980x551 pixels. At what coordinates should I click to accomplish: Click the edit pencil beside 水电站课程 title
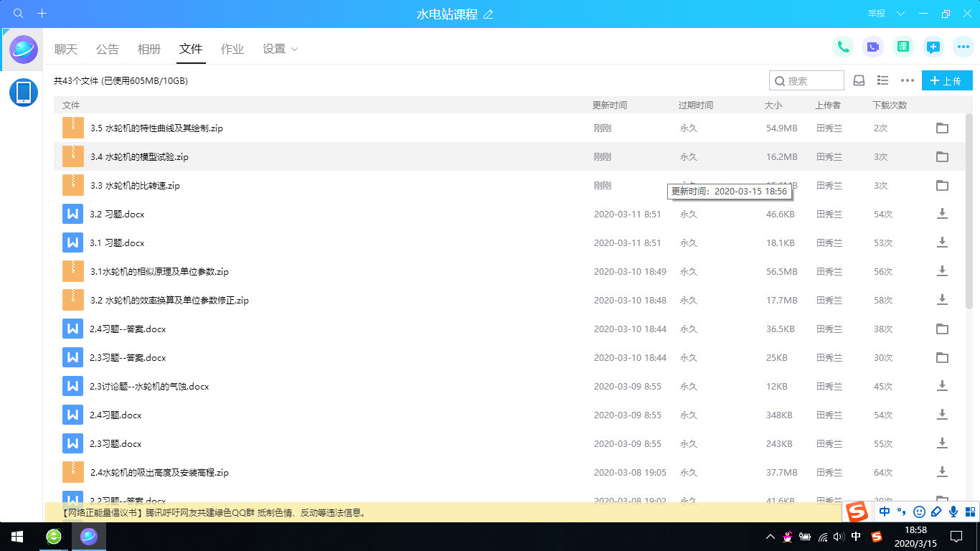tap(489, 14)
